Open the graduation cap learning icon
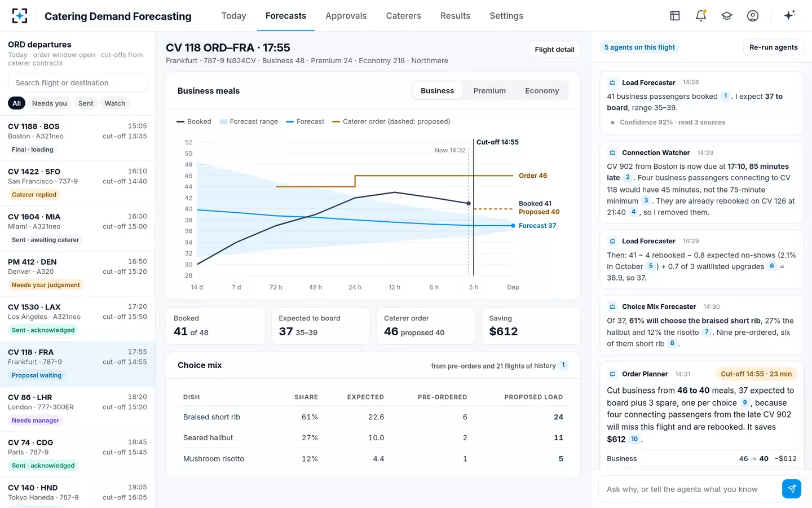The height and width of the screenshot is (508, 812). point(727,16)
